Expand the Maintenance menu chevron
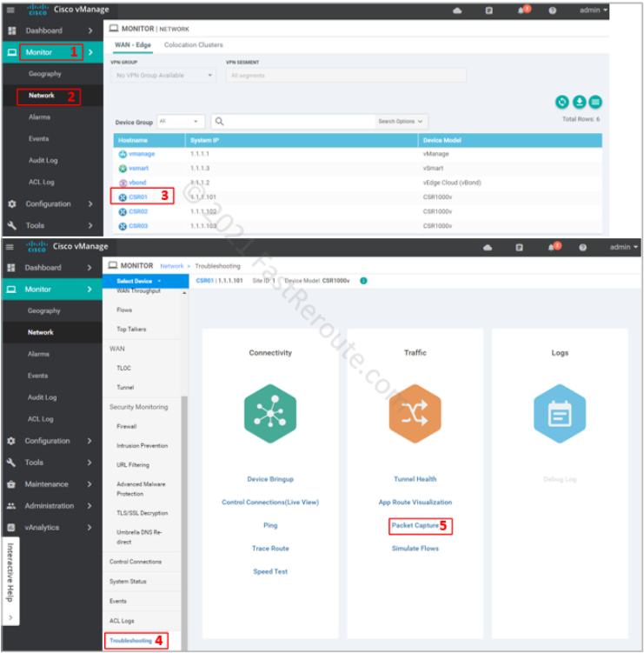 click(x=90, y=484)
